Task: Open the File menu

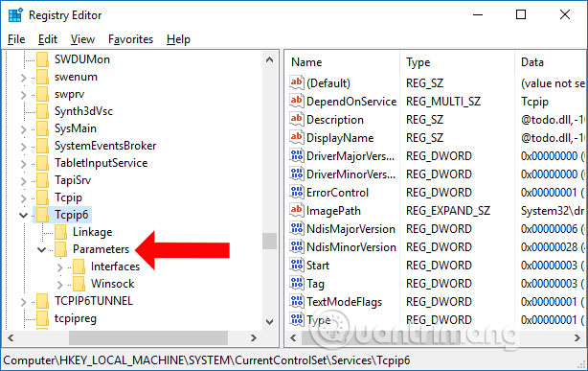Action: pos(16,39)
